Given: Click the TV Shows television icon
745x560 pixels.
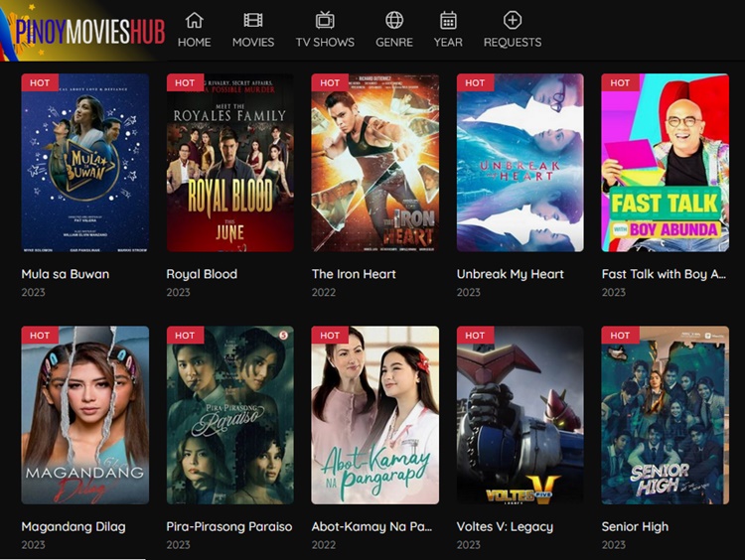Looking at the screenshot, I should (325, 21).
